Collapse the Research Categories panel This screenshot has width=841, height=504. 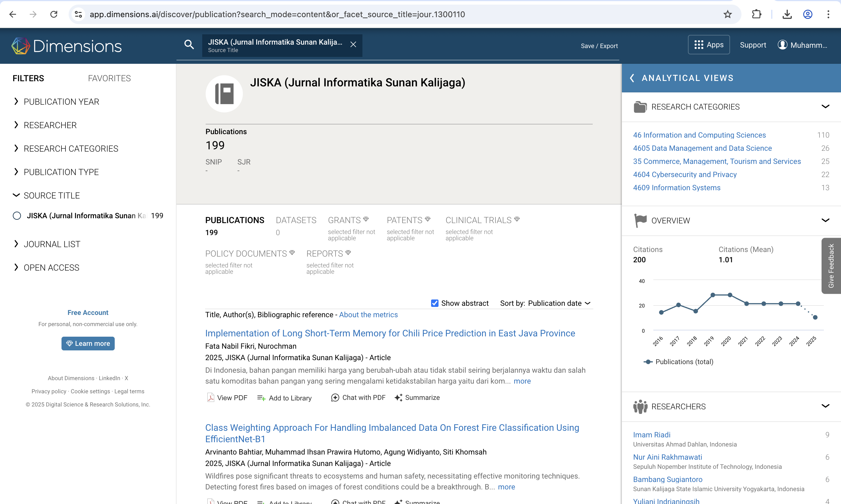[x=825, y=107]
